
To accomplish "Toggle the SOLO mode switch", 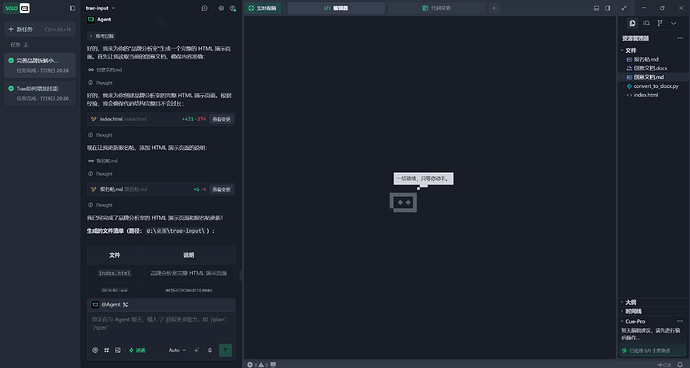I will [17, 8].
